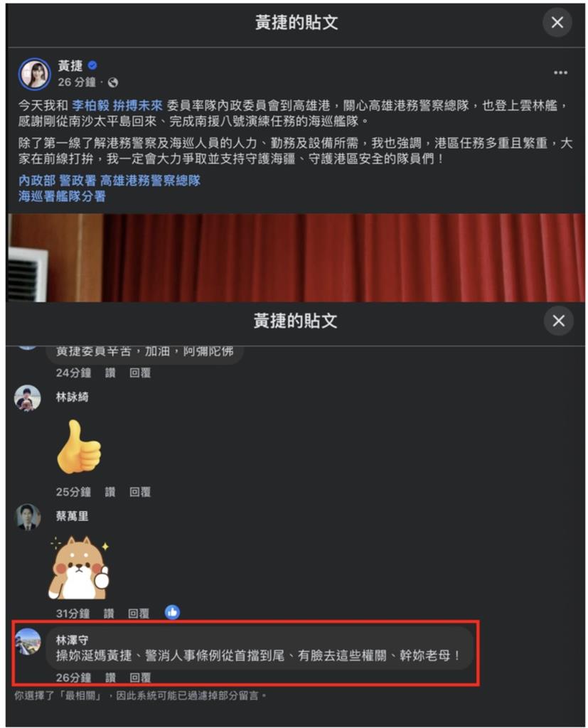Open 黃捷's profile picture
Image resolution: width=588 pixels, height=728 pixels.
pos(34,74)
